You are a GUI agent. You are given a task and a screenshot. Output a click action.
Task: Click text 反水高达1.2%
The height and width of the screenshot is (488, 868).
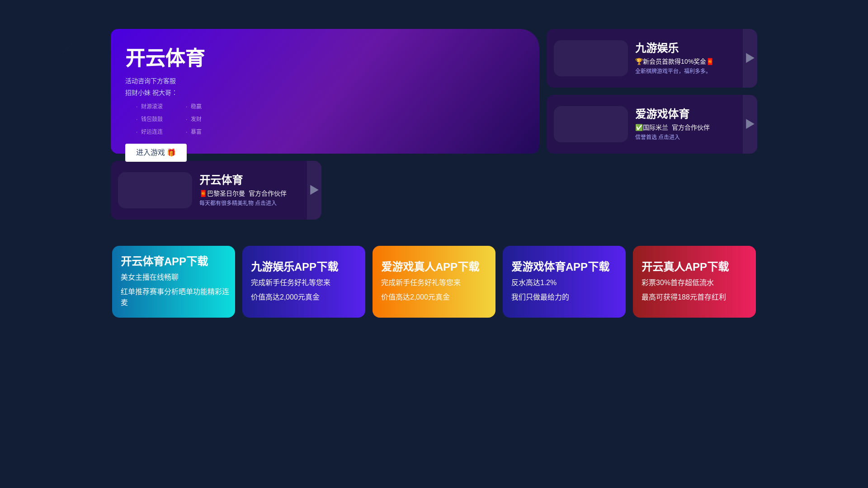[534, 282]
